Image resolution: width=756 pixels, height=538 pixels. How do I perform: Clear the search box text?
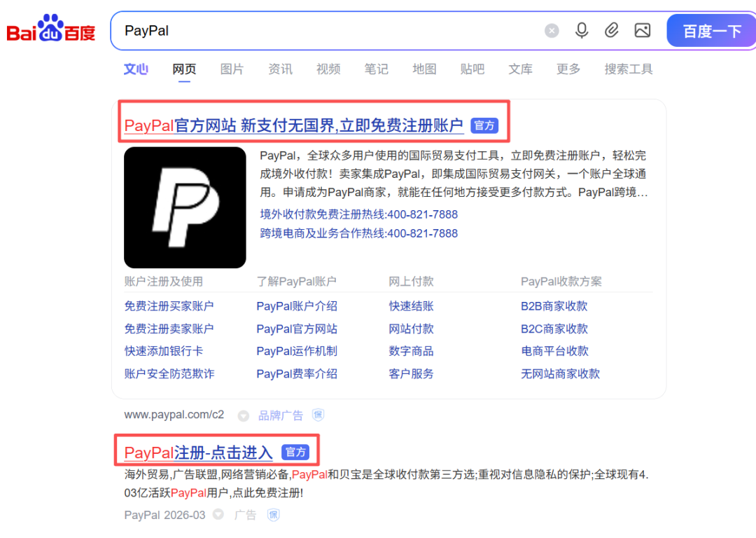[552, 31]
